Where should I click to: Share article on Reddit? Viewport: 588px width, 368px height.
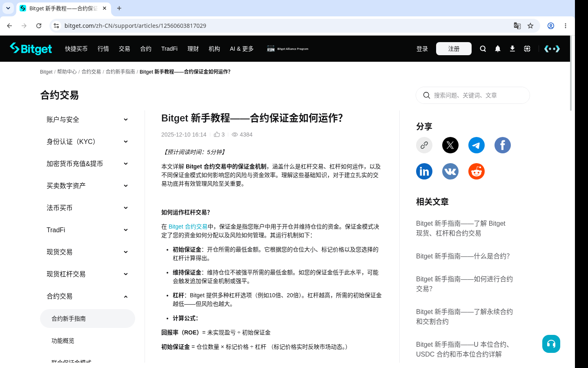477,171
